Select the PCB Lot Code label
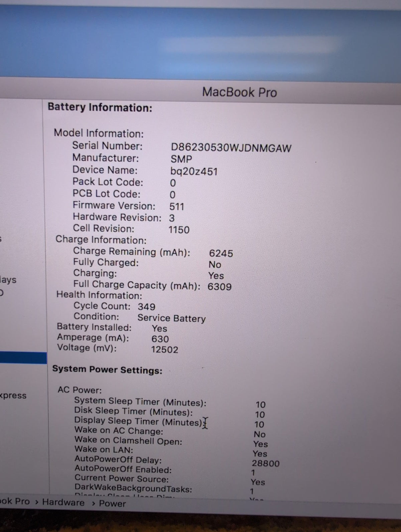Viewport: 401px width, 532px height. click(107, 194)
